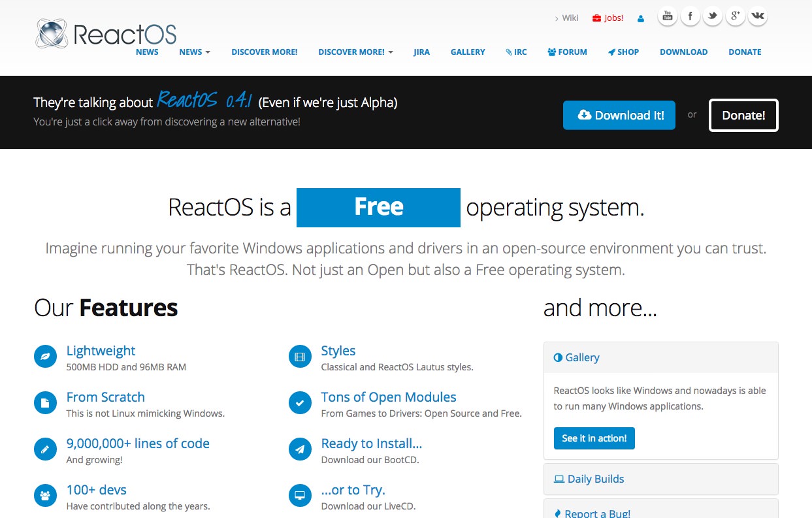
Task: Open the VK social network icon
Action: pyautogui.click(x=758, y=16)
